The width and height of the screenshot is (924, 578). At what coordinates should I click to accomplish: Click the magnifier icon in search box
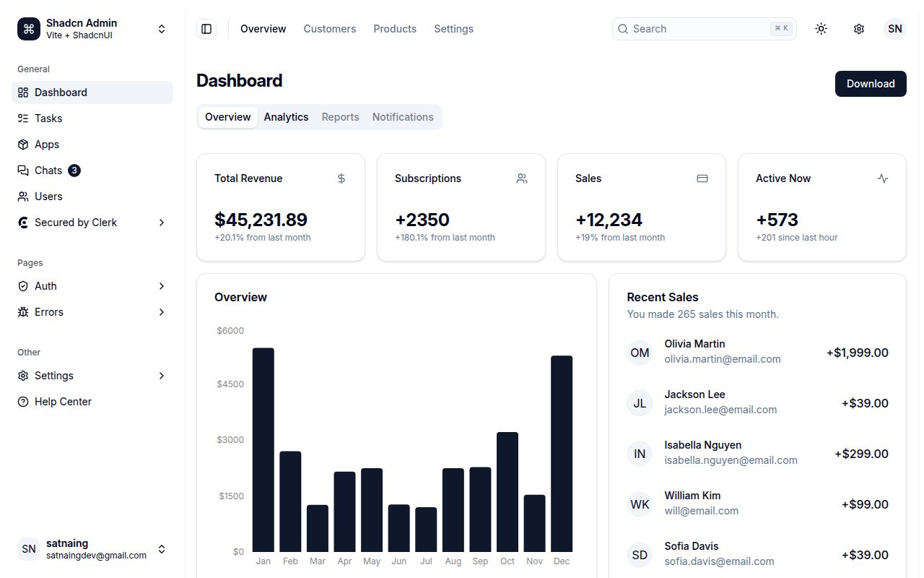[623, 29]
